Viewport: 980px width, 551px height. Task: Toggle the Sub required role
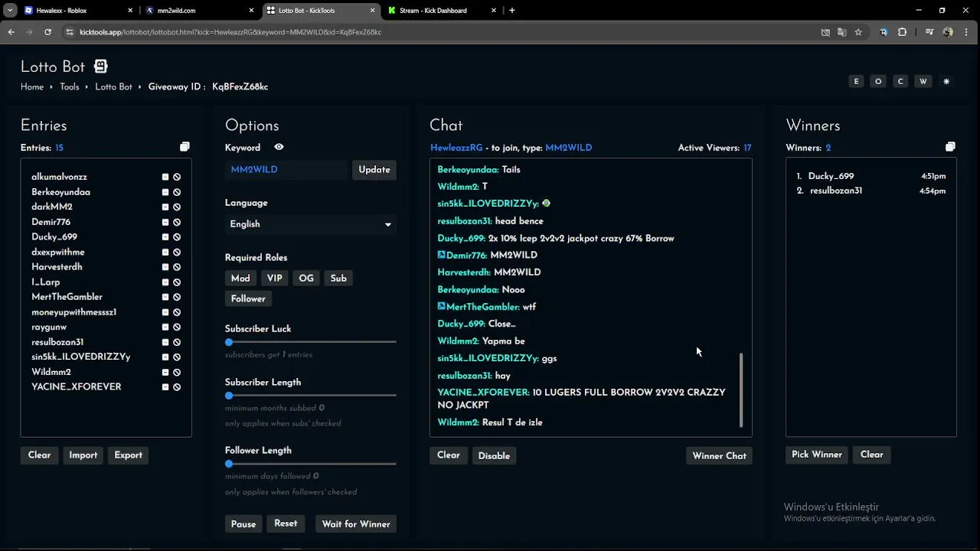click(x=338, y=278)
